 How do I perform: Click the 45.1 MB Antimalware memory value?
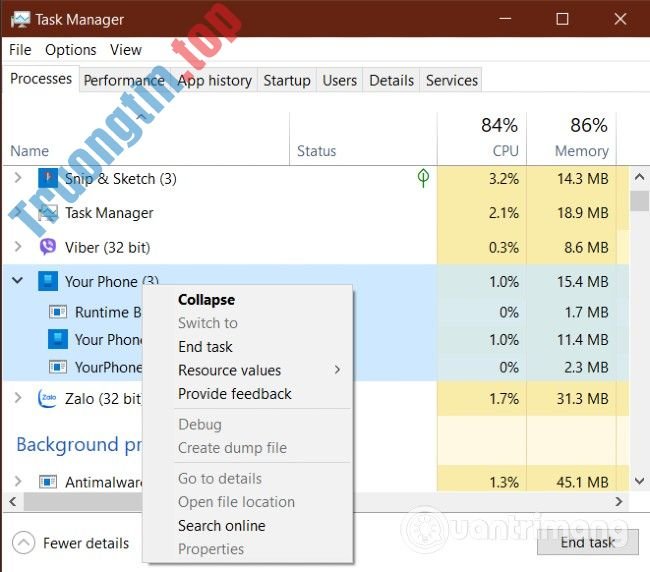click(x=582, y=482)
